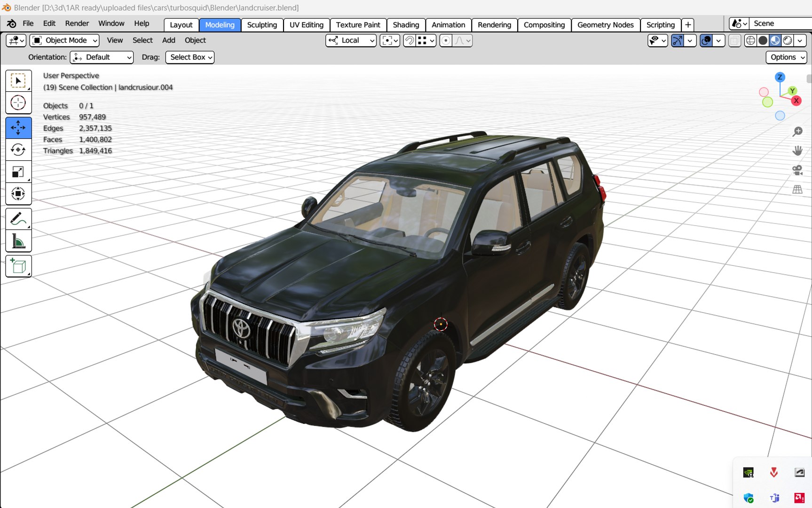This screenshot has height=508, width=812.
Task: Expand the Options dropdown
Action: (x=787, y=57)
